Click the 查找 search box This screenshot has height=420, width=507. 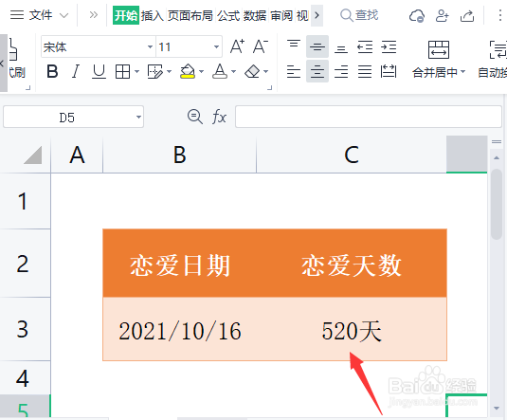359,15
